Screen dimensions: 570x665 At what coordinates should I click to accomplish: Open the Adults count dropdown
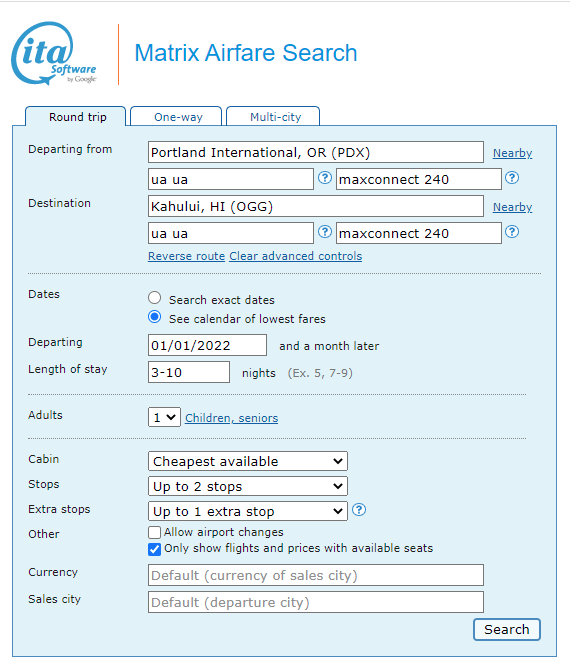pos(165,417)
